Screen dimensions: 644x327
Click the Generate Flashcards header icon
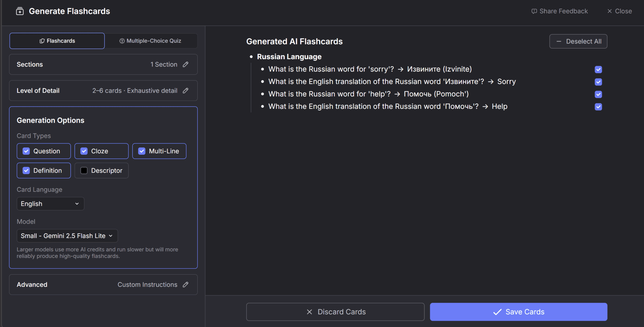point(19,11)
